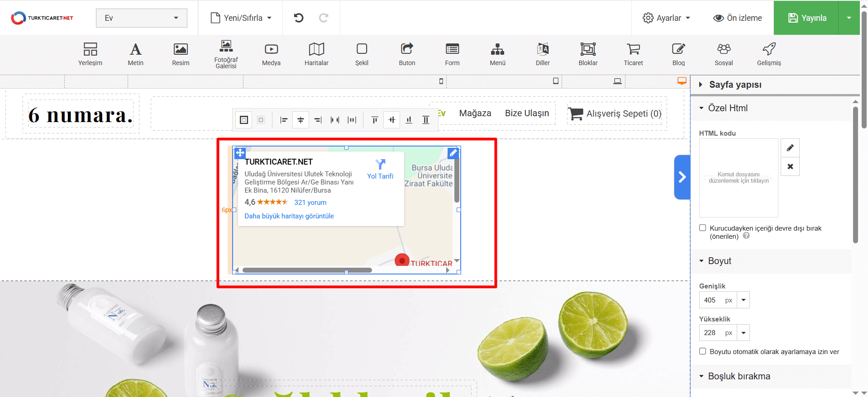Center selected element horizontally
868x397 pixels.
(300, 120)
